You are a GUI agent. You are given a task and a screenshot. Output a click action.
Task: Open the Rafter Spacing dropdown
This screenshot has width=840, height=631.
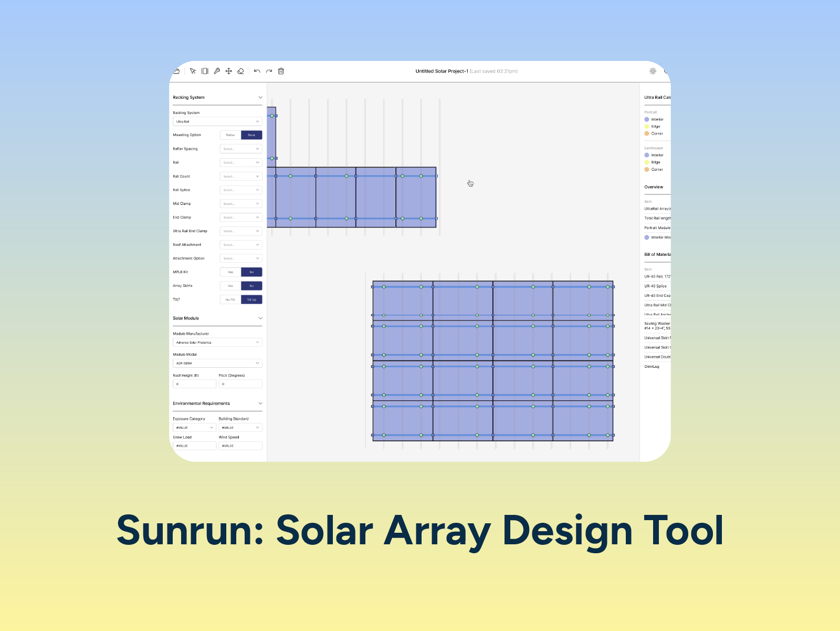click(240, 148)
